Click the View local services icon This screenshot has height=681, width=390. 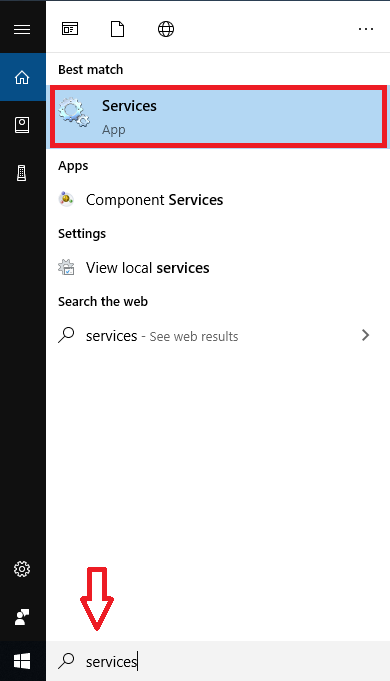click(x=66, y=267)
